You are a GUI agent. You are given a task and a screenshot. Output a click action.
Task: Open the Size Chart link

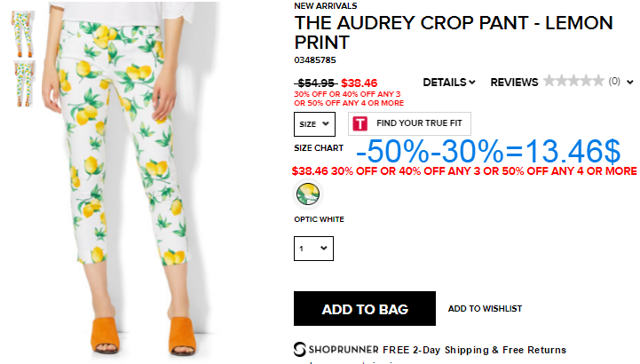click(x=319, y=148)
